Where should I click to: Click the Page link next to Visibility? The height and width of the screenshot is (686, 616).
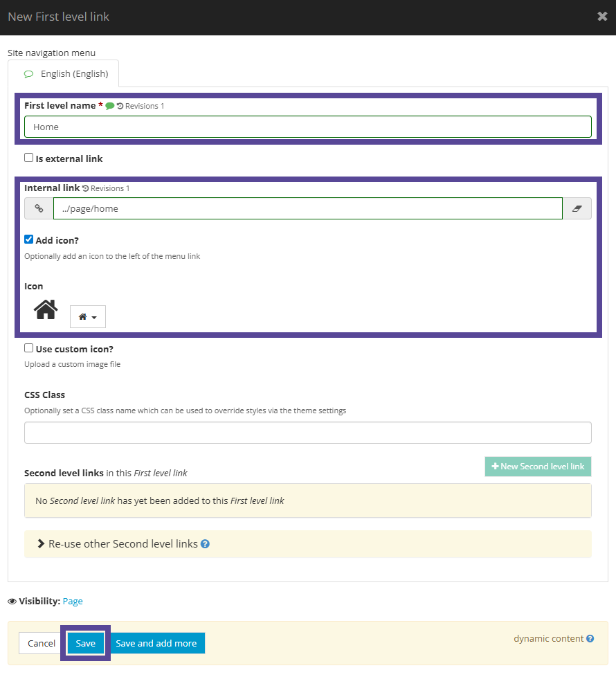tap(73, 602)
